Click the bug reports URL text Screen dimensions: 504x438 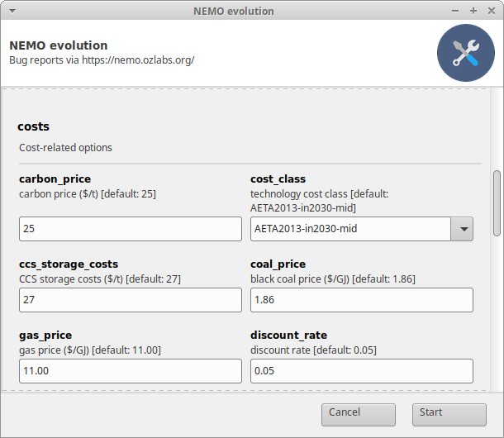(x=138, y=60)
